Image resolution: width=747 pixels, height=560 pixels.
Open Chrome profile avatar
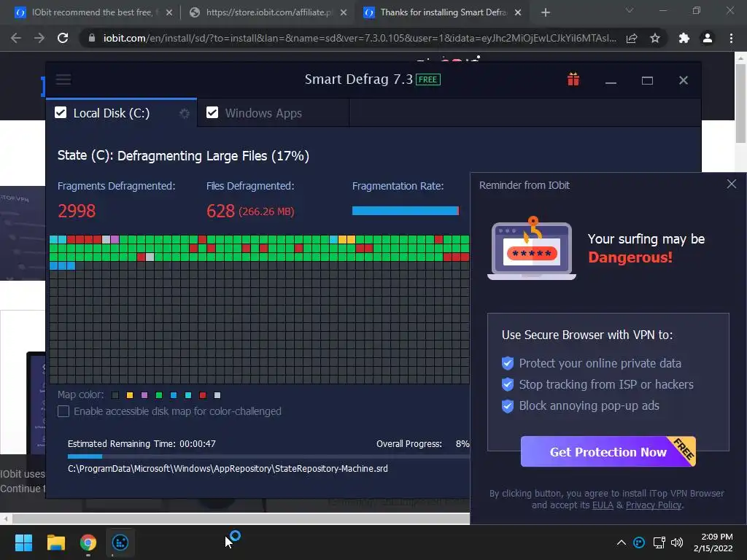(x=708, y=38)
